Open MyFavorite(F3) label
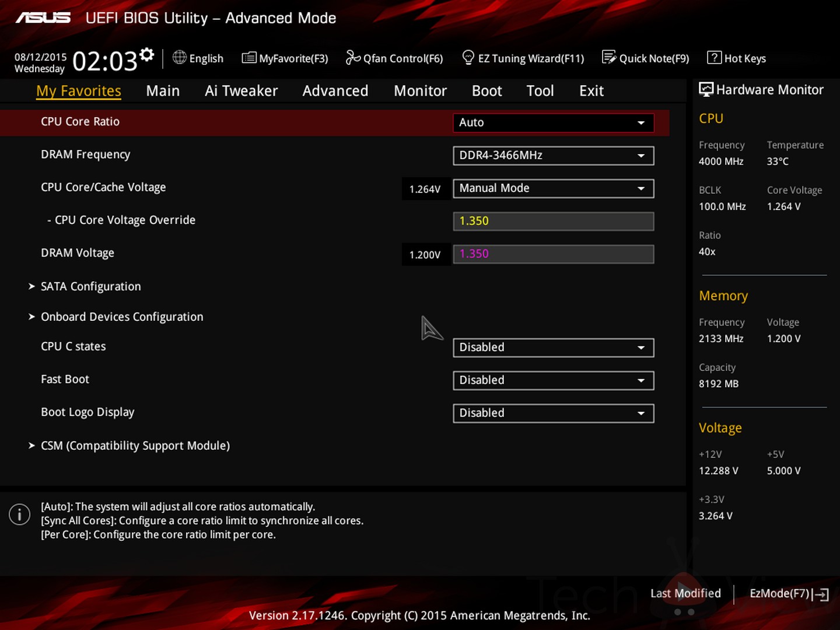 [293, 58]
